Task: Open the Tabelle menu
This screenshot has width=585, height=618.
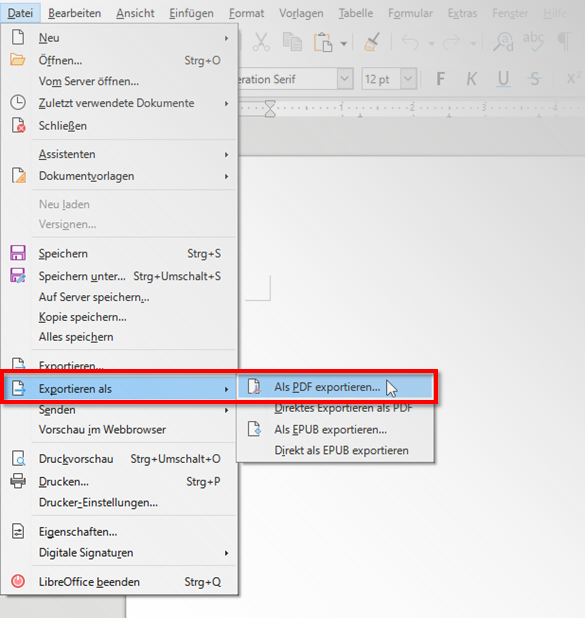Action: click(x=356, y=13)
